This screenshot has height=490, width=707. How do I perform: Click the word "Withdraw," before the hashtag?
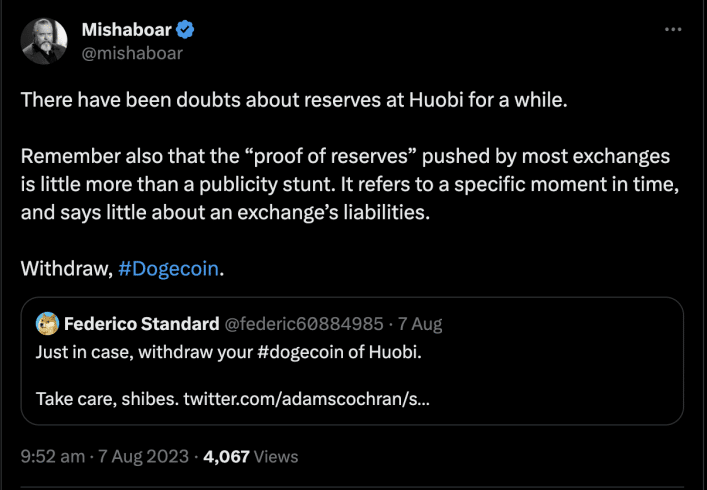point(66,269)
